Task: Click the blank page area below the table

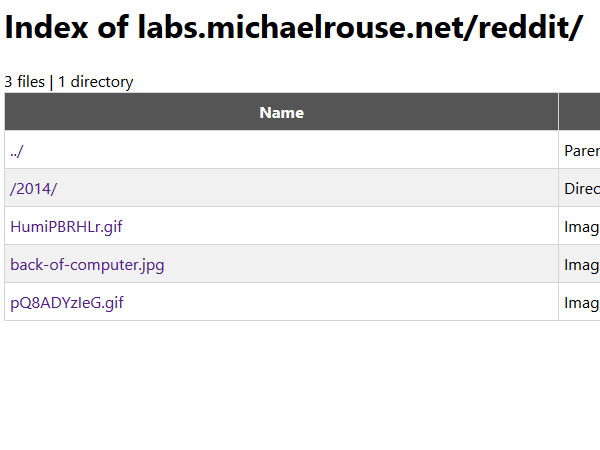Action: (300, 385)
